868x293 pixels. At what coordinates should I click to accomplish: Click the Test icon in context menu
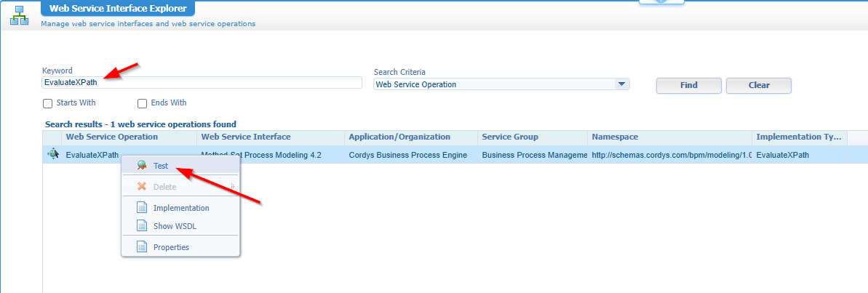click(141, 166)
